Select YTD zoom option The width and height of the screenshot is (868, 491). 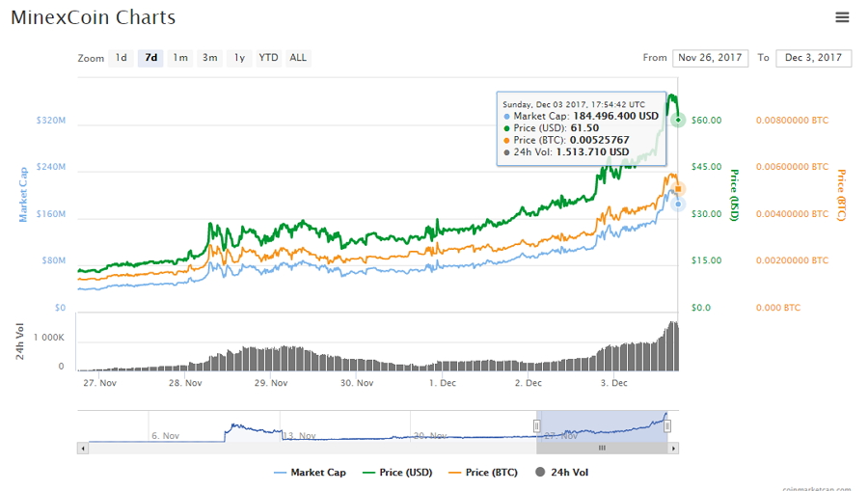point(268,58)
